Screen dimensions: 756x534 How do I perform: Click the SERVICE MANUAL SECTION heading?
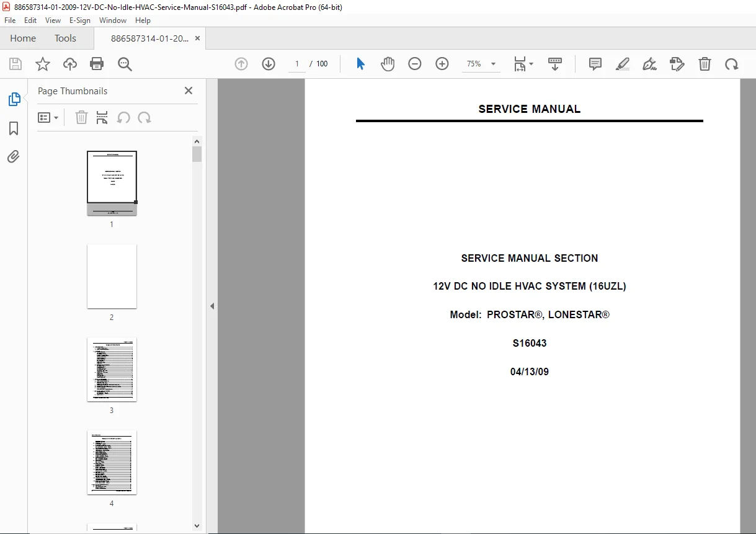tap(530, 258)
